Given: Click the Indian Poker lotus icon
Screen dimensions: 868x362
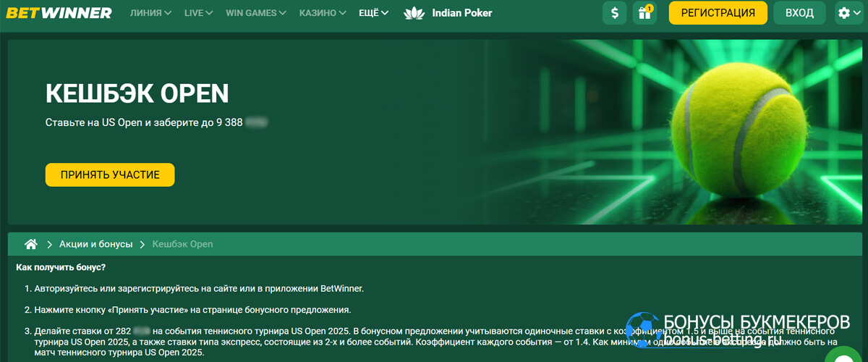Looking at the screenshot, I should coord(414,13).
